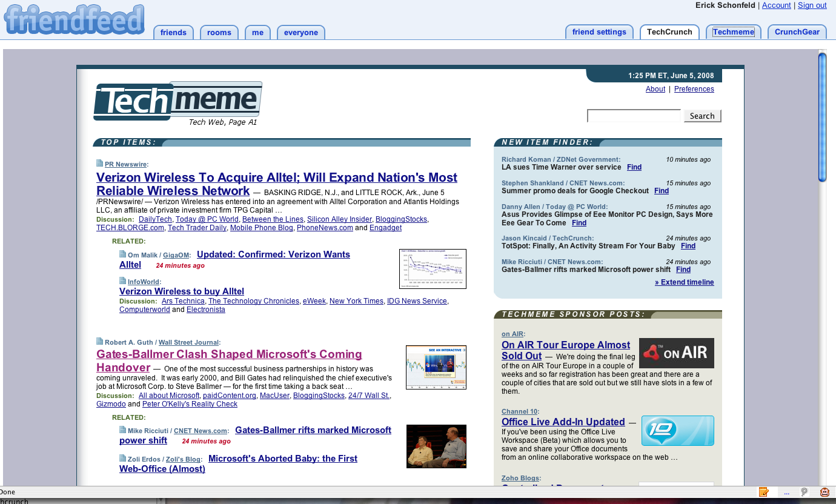The image size is (836, 504).
Task: Click the Channel 10 sponsor source link
Action: (x=520, y=412)
